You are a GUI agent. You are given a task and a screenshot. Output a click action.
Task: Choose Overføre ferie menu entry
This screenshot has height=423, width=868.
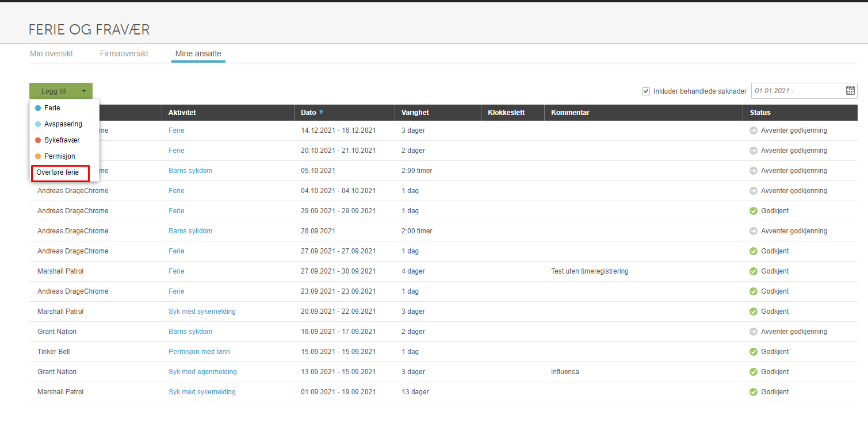point(60,172)
